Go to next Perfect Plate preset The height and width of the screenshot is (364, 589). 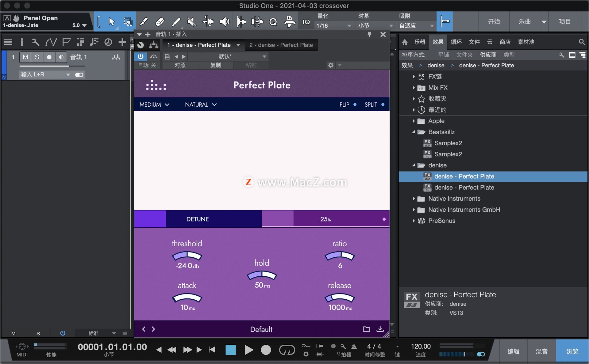(x=153, y=329)
